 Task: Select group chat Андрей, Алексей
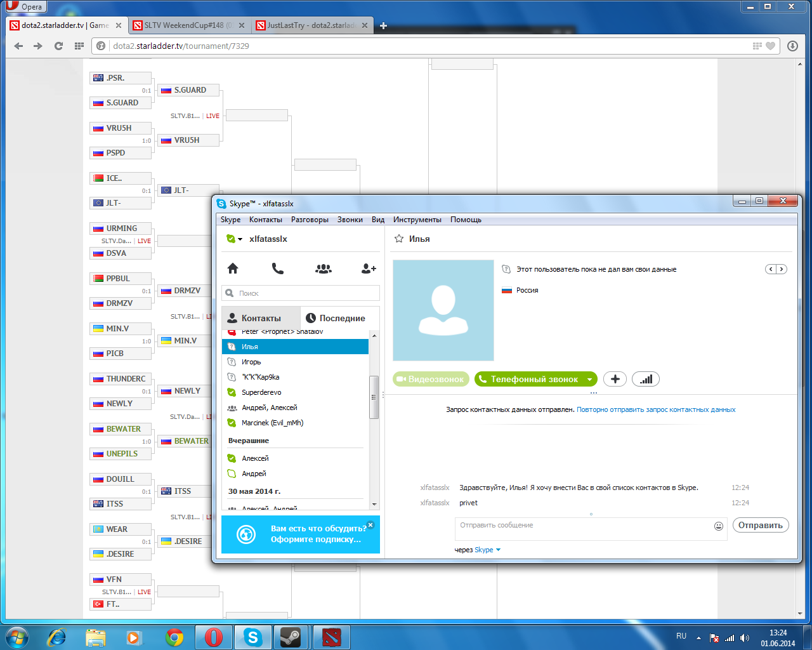tap(295, 408)
